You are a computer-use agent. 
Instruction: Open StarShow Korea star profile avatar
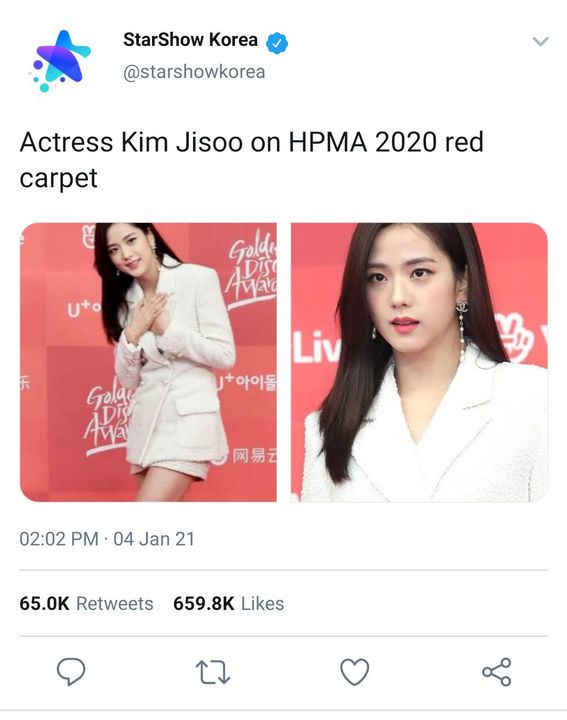click(x=60, y=61)
